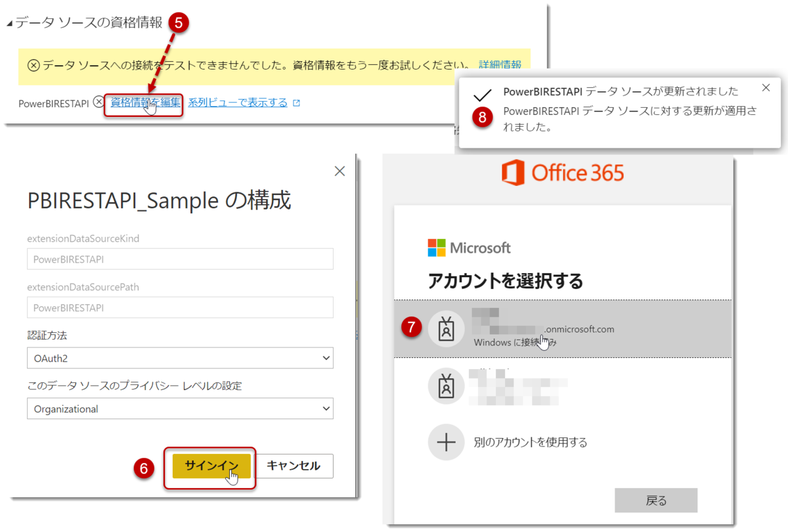Click the Office 365 logo
788x532 pixels.
[563, 173]
